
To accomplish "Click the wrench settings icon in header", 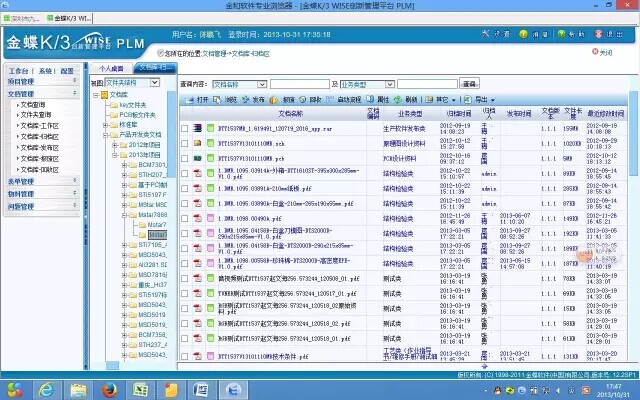I will 486,34.
